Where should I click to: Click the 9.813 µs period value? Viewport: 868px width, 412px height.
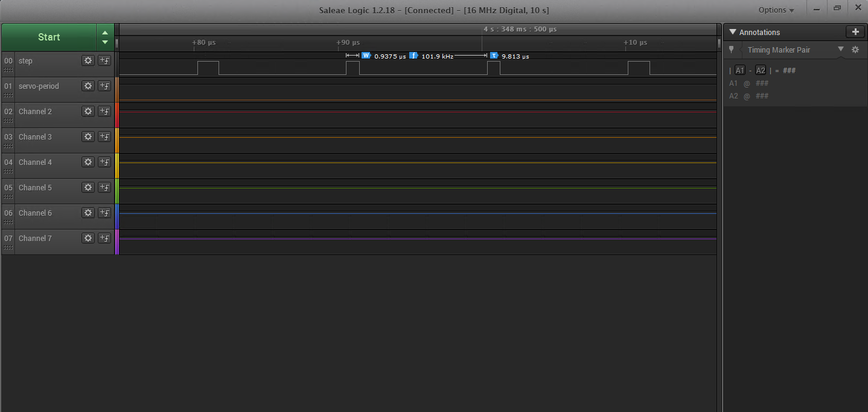tap(515, 56)
